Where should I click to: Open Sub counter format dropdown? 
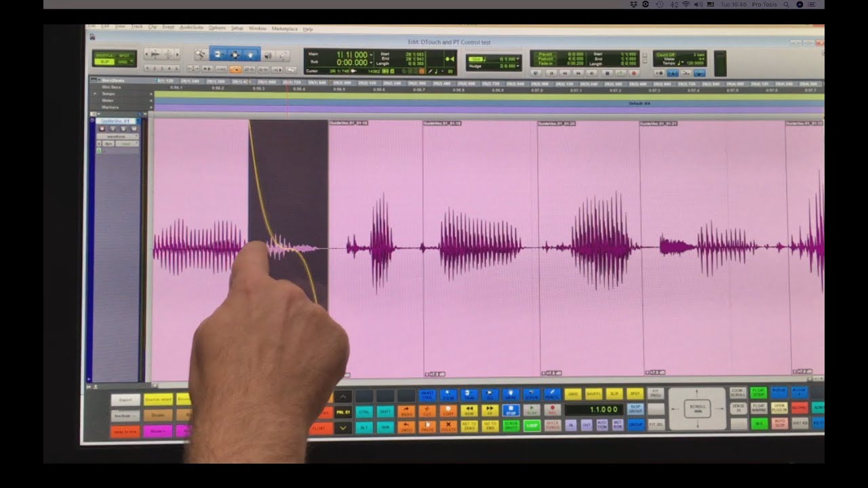372,62
